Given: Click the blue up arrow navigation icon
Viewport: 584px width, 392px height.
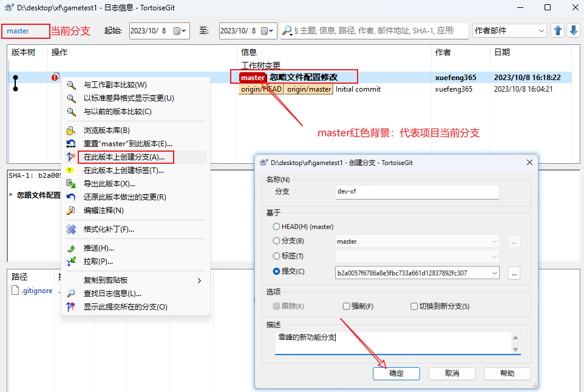Looking at the screenshot, I should [557, 30].
